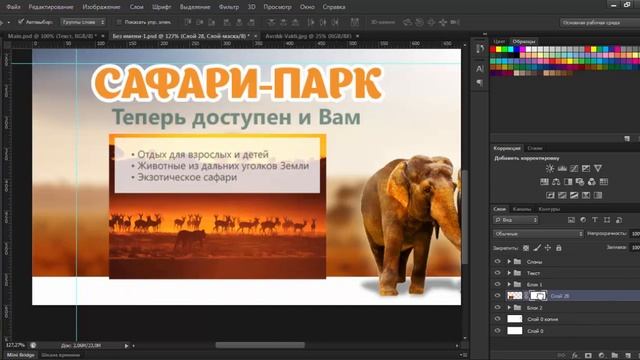The height and width of the screenshot is (360, 640).
Task: Lock transparent pixels icon
Action: point(526,248)
